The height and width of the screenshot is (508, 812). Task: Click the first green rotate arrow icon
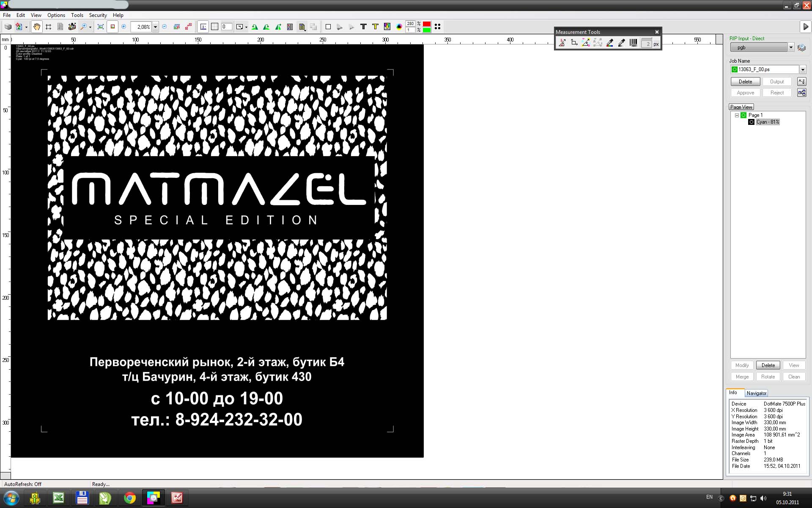point(255,27)
